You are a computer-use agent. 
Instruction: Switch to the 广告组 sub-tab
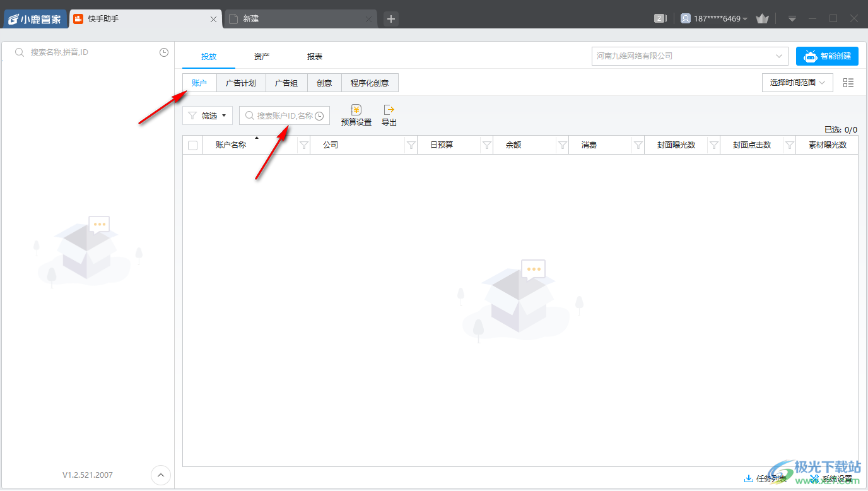tap(286, 83)
